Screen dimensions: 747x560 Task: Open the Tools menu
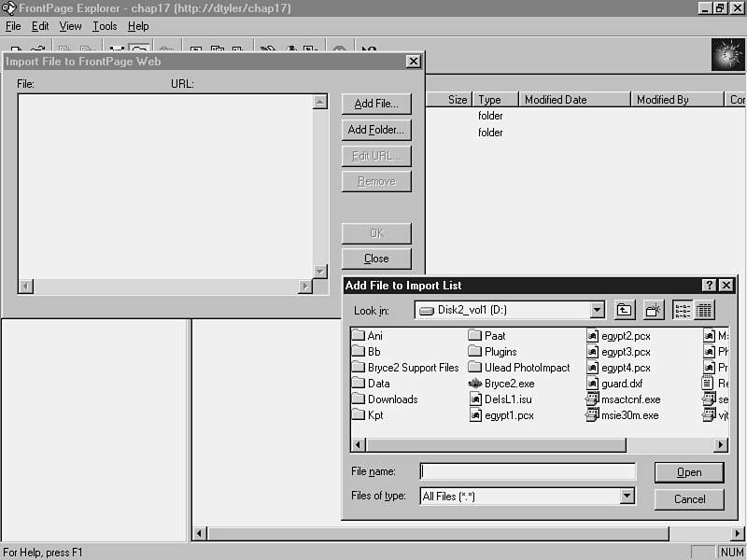click(x=105, y=26)
